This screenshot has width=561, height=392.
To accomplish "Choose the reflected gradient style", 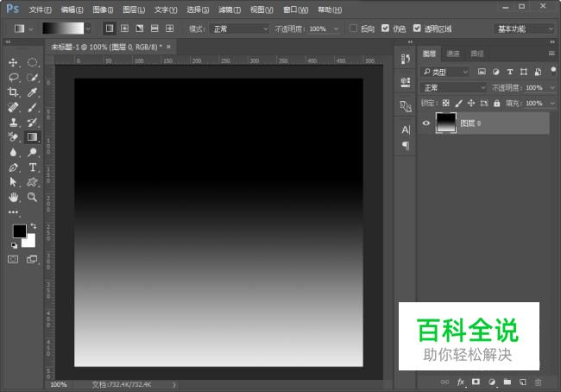I will pyautogui.click(x=154, y=28).
